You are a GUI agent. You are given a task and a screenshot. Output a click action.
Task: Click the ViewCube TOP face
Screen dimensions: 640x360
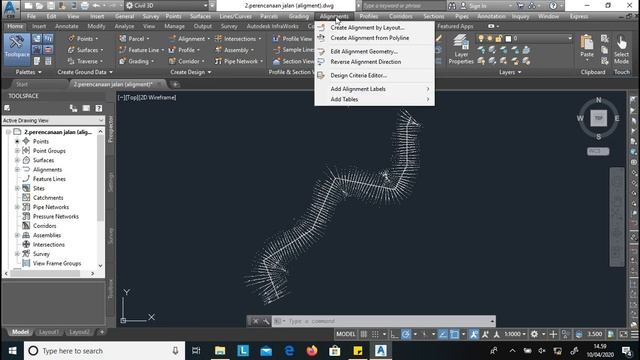coord(598,118)
